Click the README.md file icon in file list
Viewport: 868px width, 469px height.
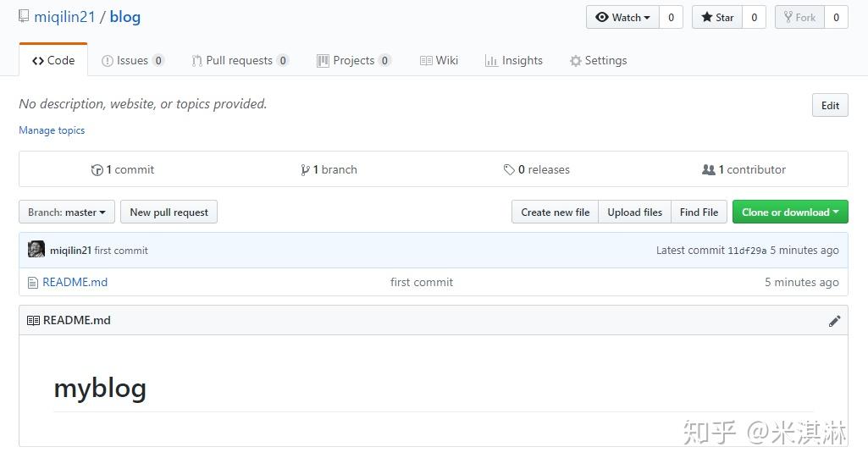pyautogui.click(x=33, y=283)
